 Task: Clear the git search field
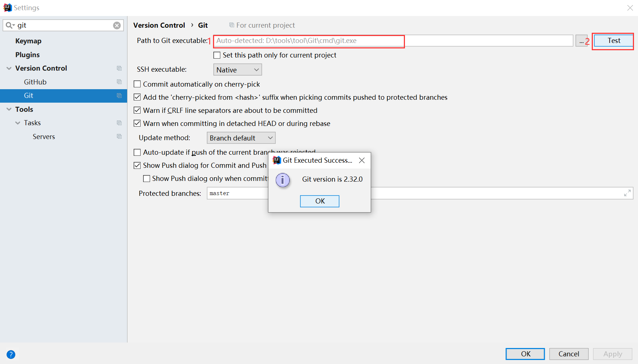click(117, 25)
